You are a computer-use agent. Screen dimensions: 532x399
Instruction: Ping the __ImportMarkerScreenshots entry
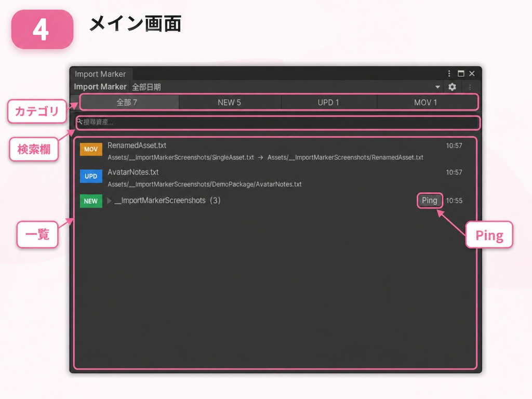pos(430,201)
